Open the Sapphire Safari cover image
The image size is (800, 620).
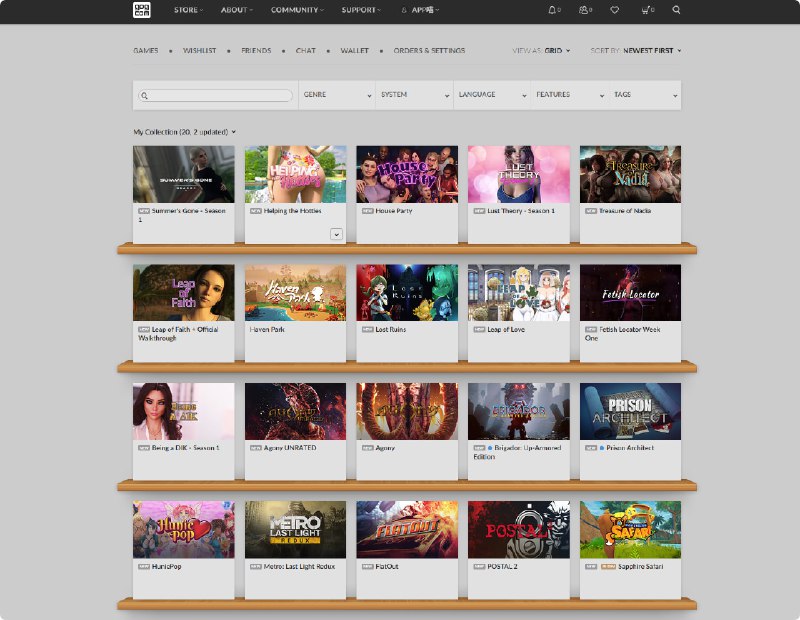630,530
